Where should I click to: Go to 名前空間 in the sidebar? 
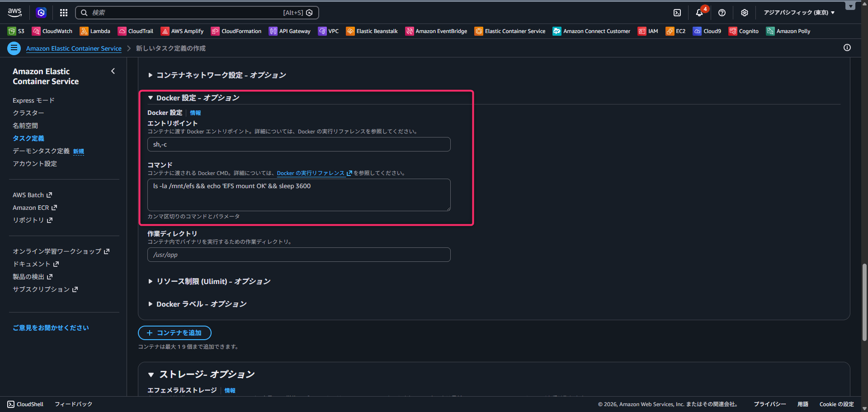click(x=25, y=126)
